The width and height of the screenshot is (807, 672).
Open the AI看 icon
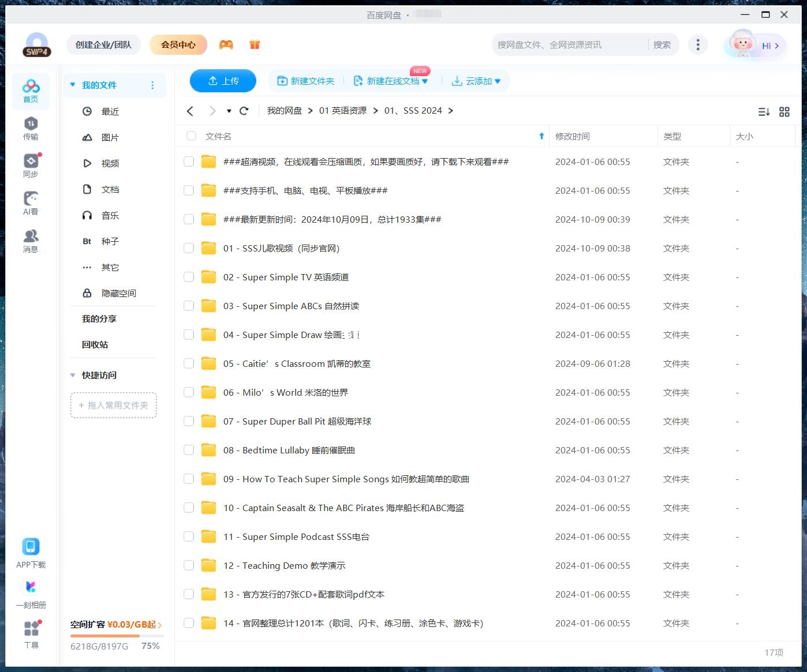[x=31, y=203]
